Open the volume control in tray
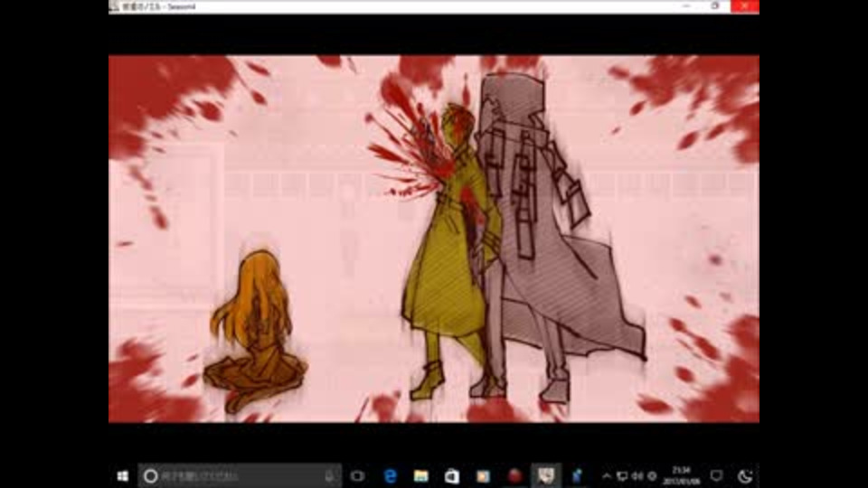The image size is (868, 488). pos(637,476)
